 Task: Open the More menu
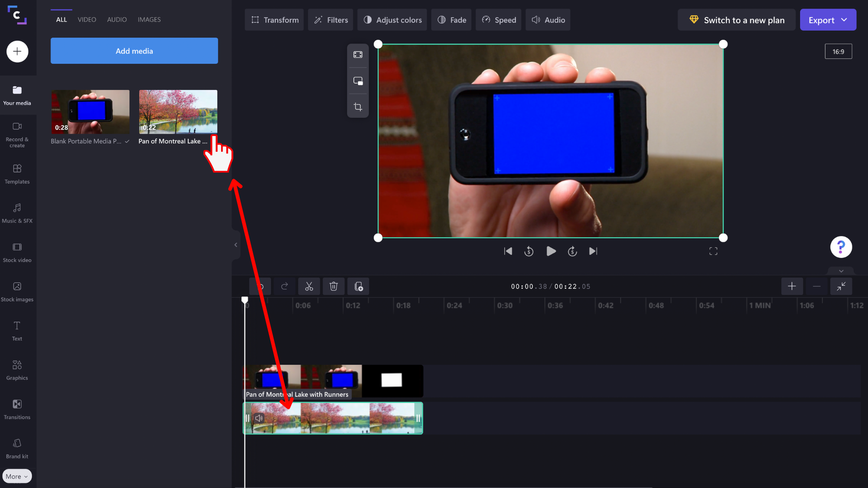17,476
